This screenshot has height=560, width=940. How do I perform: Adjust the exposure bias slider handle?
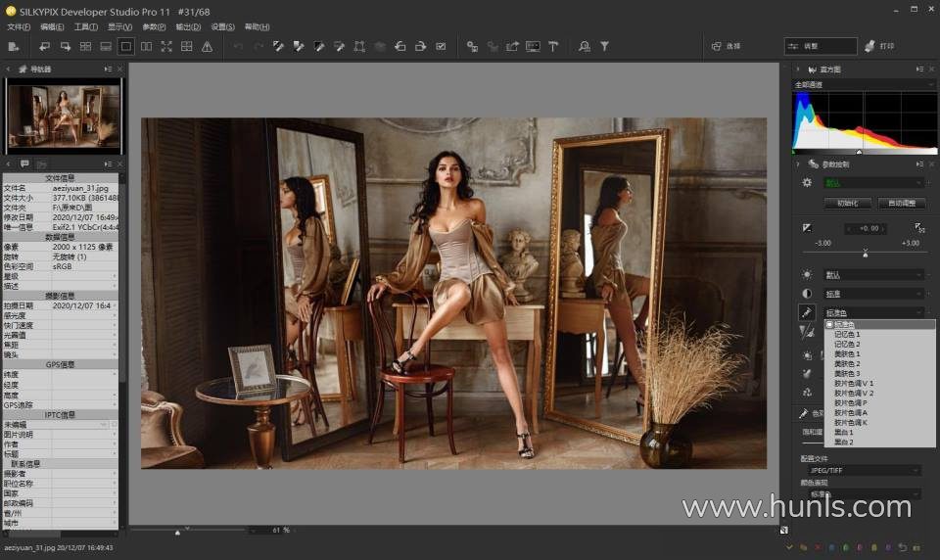coord(865,254)
